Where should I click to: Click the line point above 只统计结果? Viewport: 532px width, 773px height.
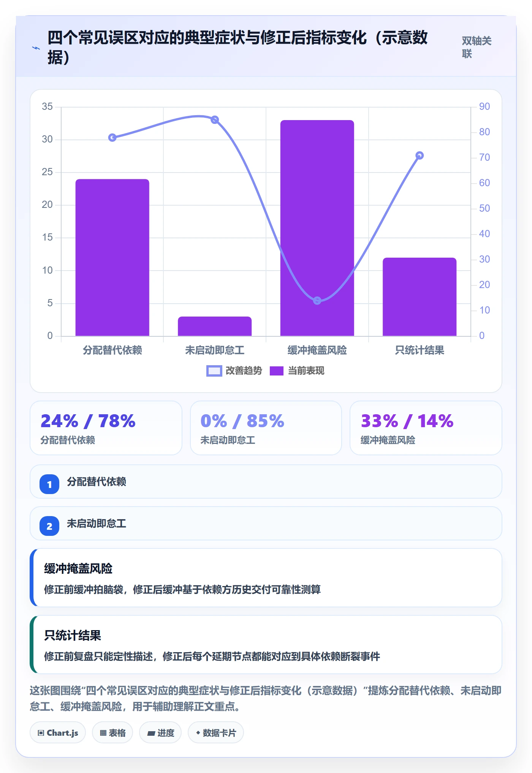(420, 155)
